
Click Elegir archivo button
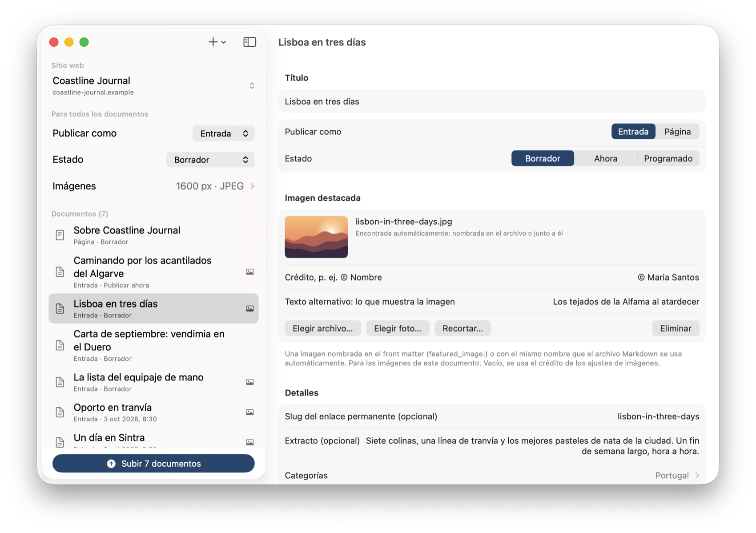322,328
